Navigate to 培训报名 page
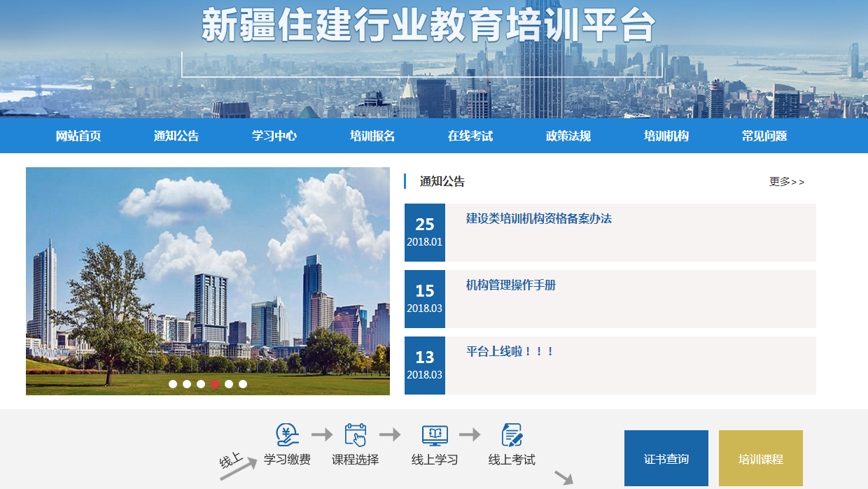868x489 pixels. 372,136
